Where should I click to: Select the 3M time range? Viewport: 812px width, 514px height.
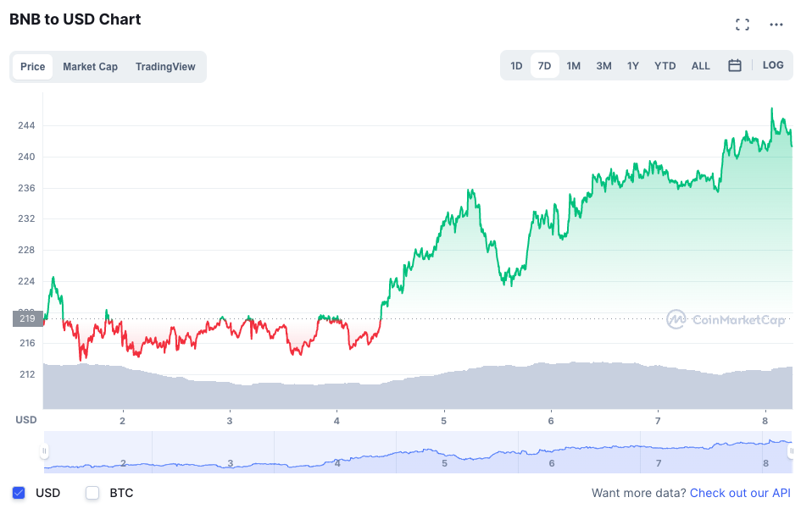tap(603, 66)
